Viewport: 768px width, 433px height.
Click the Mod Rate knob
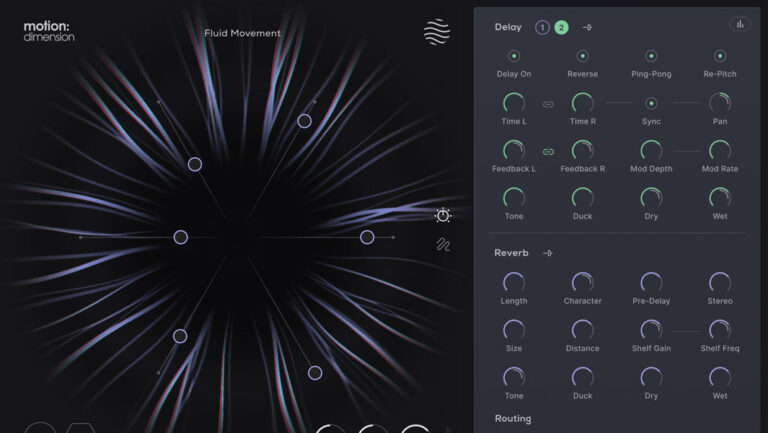(720, 151)
